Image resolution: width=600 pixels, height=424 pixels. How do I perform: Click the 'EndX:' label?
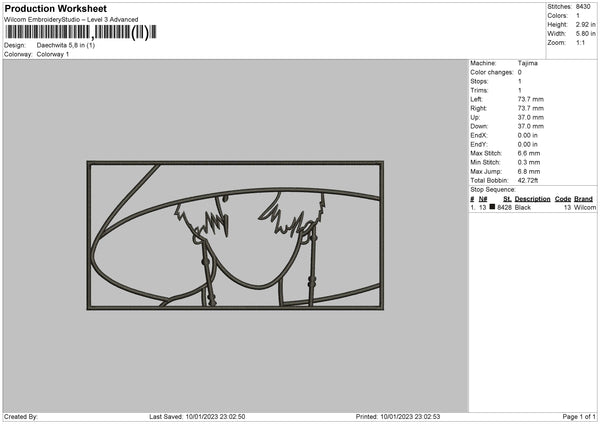(x=479, y=135)
